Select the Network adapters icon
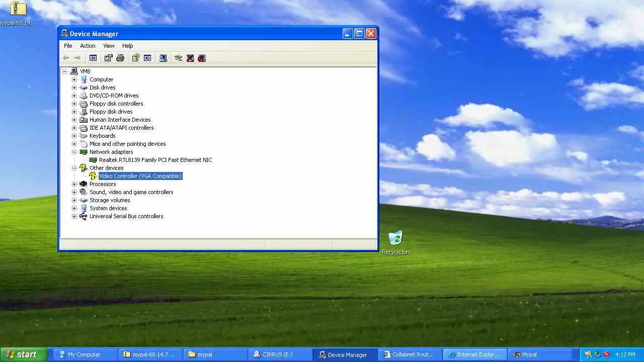 [84, 152]
